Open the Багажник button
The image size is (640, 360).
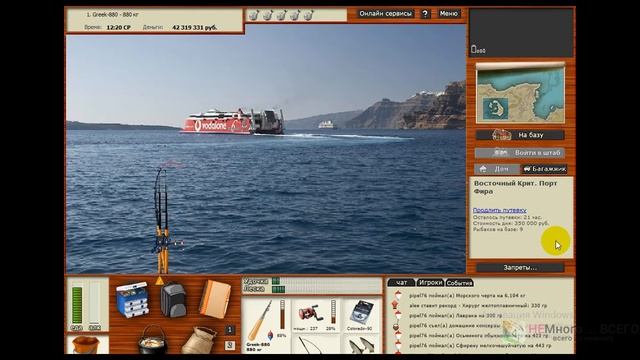[544, 169]
